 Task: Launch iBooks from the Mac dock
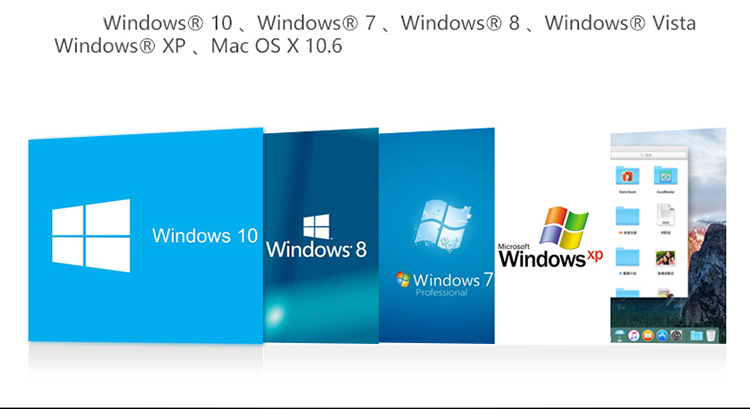click(x=648, y=335)
